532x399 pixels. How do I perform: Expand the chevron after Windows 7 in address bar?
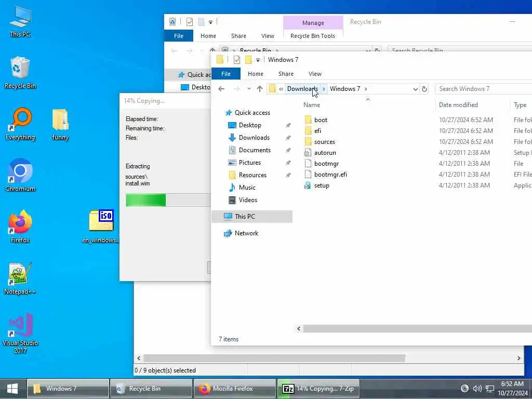[366, 89]
